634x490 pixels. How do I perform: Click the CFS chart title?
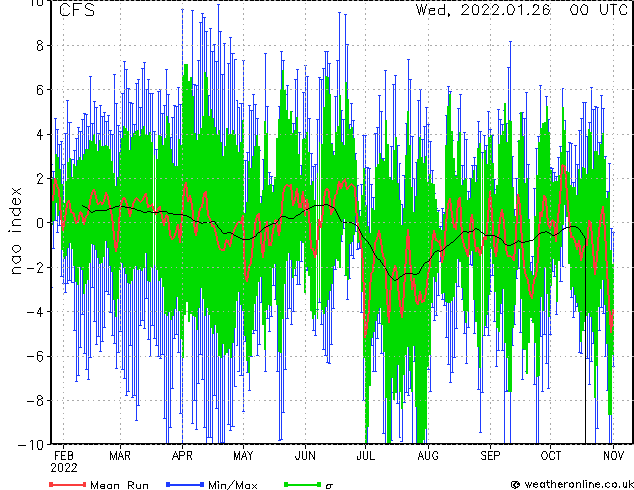77,10
